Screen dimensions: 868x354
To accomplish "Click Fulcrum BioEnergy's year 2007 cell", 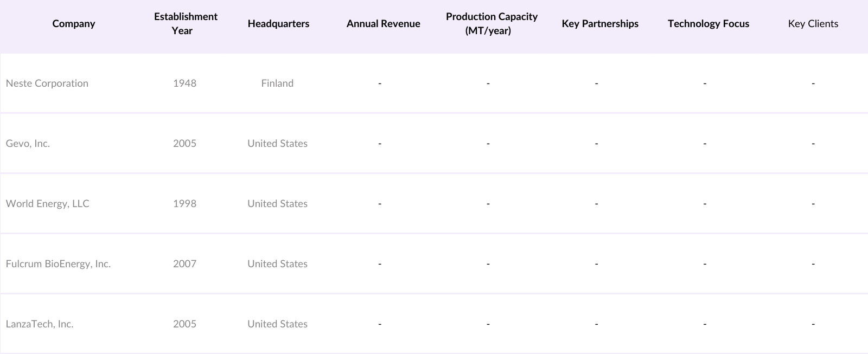I will (x=184, y=264).
